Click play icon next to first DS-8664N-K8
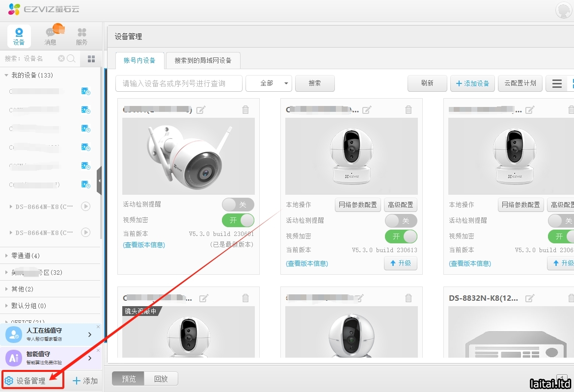 click(x=85, y=207)
